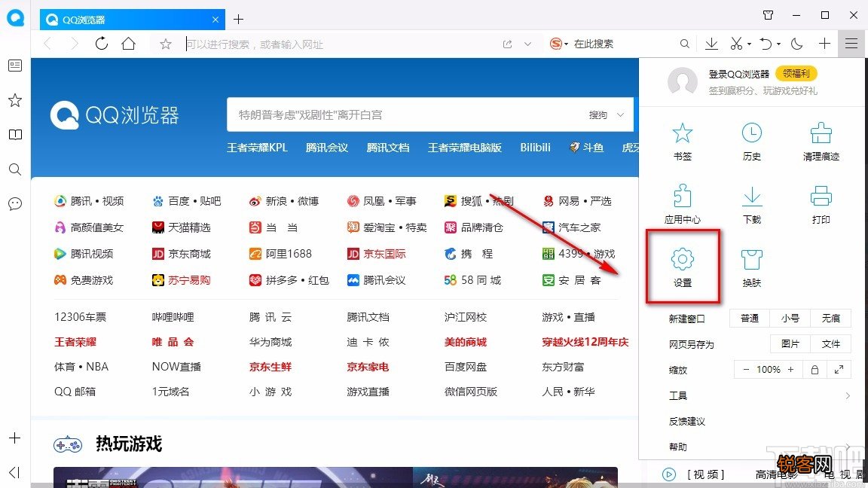The width and height of the screenshot is (868, 488).
Task: Go to home page icon
Action: pyautogui.click(x=128, y=44)
